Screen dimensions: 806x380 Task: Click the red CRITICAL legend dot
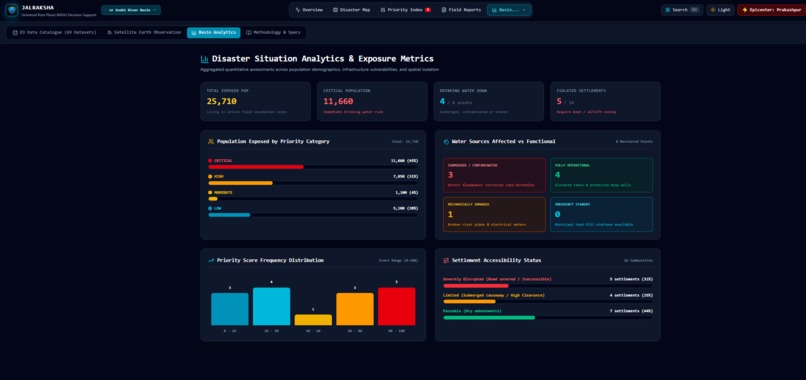point(210,160)
